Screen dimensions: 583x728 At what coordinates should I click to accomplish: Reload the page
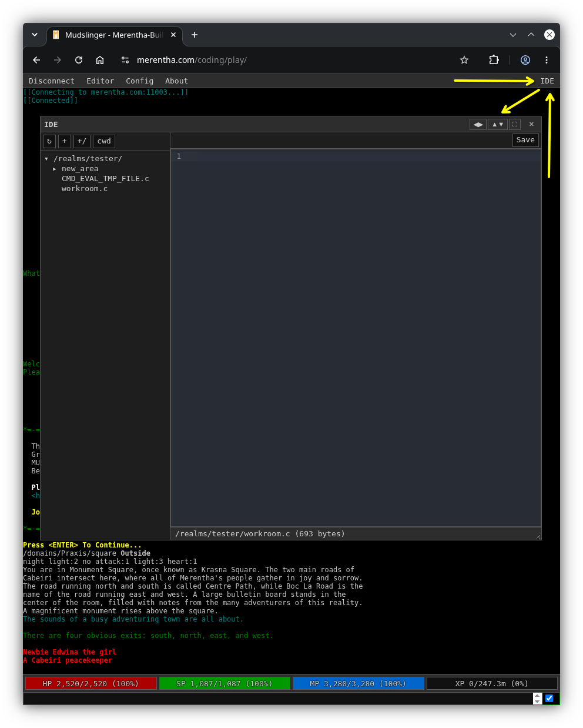pos(79,60)
